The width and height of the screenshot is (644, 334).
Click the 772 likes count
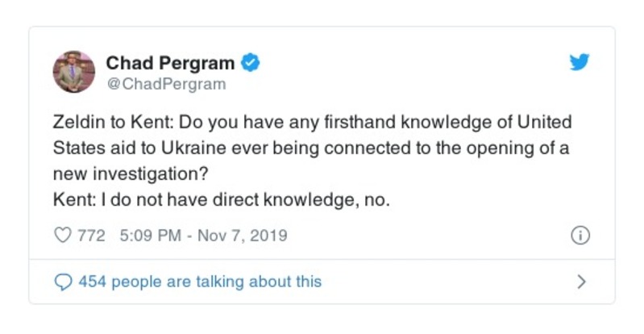click(91, 236)
